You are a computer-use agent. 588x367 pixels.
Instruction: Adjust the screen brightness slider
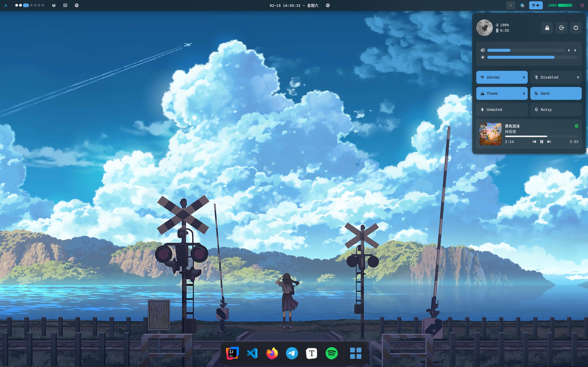532,57
